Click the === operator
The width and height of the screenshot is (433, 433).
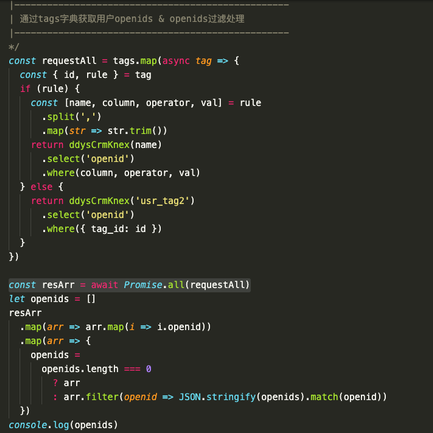132,369
